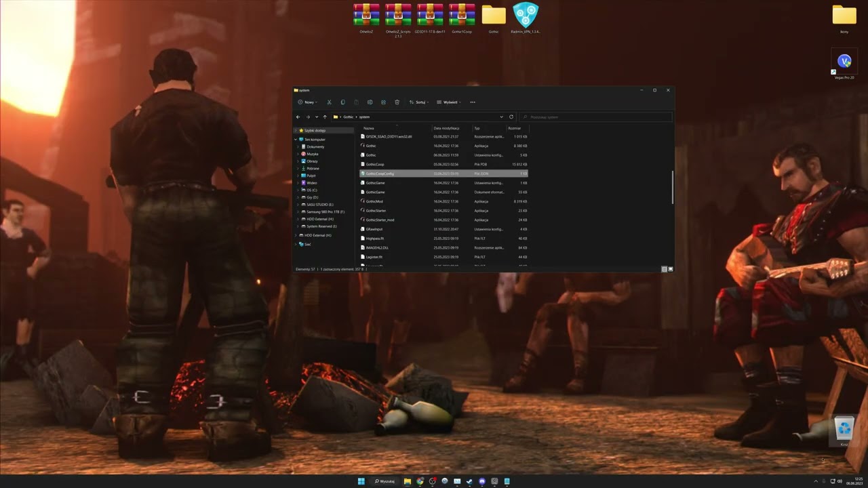
Task: Select the GothicMod application file
Action: (443, 201)
